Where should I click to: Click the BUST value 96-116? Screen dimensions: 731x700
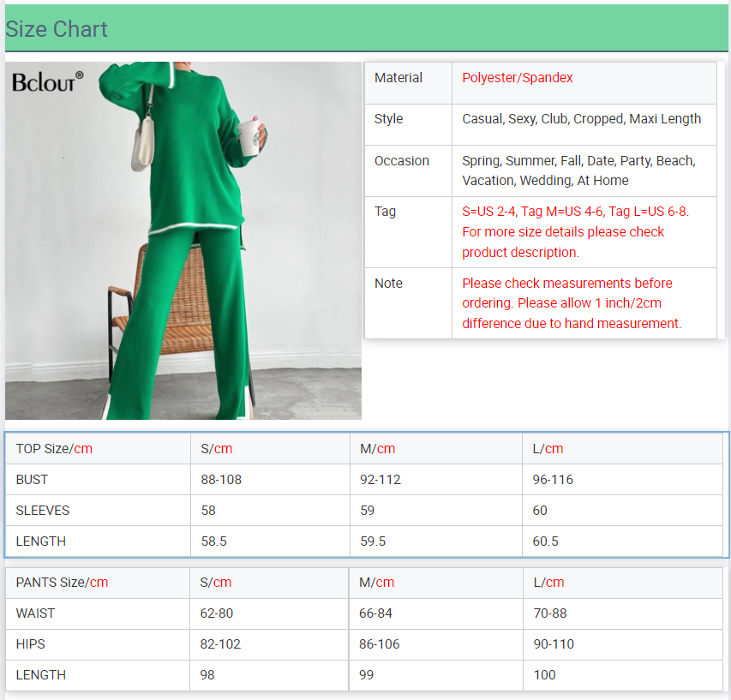(x=553, y=480)
